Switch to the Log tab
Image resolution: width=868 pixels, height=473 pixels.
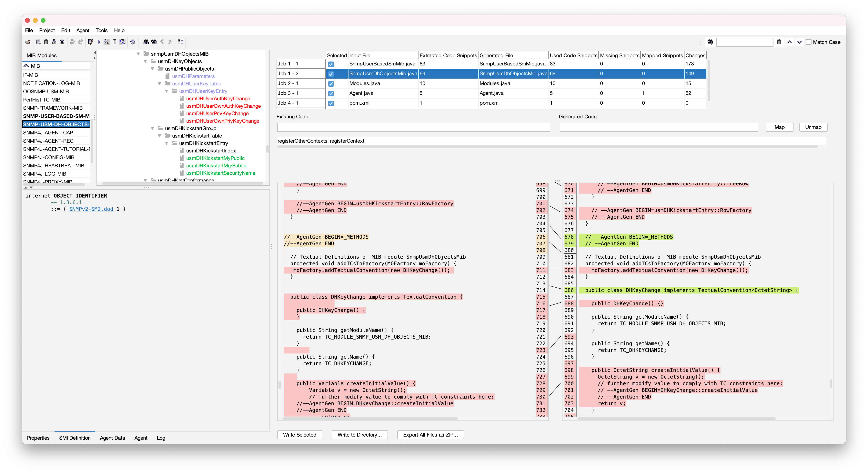pyautogui.click(x=161, y=438)
